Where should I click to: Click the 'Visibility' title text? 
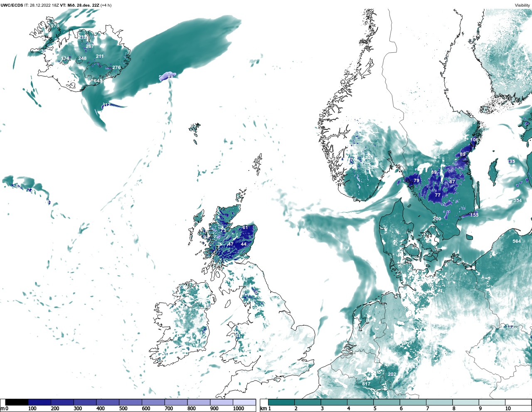(x=522, y=5)
